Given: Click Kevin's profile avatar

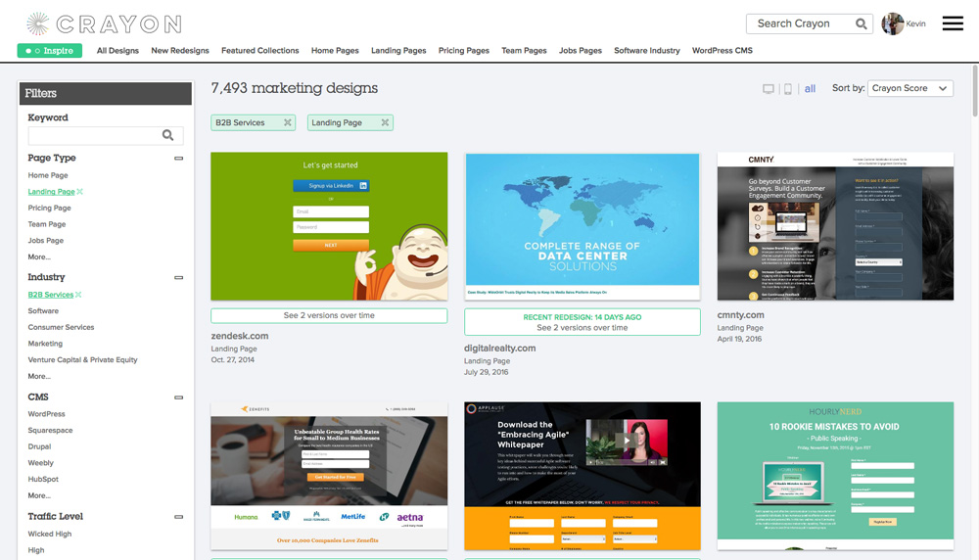Looking at the screenshot, I should [x=893, y=23].
